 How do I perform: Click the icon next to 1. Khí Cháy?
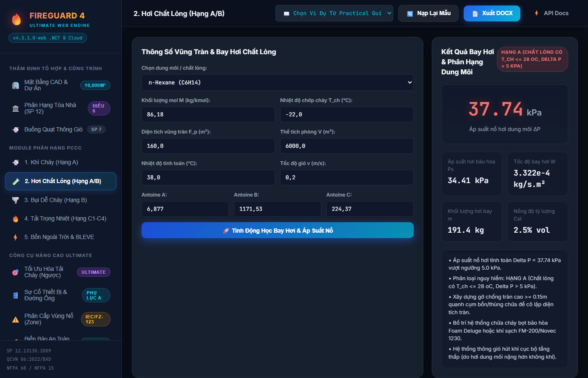pos(16,162)
